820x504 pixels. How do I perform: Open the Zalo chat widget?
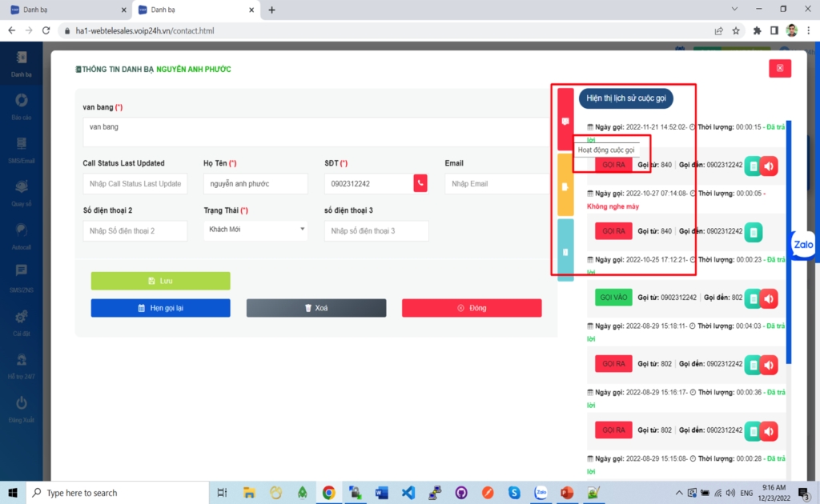point(802,244)
